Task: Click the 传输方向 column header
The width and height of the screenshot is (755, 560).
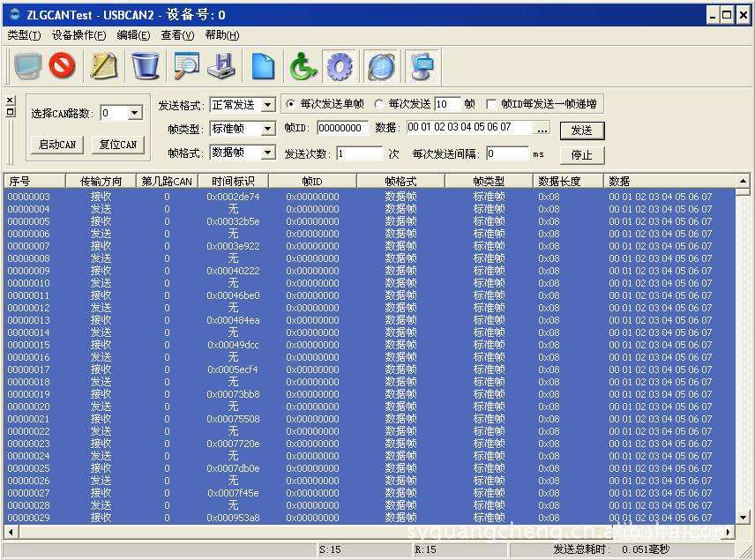Action: tap(101, 181)
